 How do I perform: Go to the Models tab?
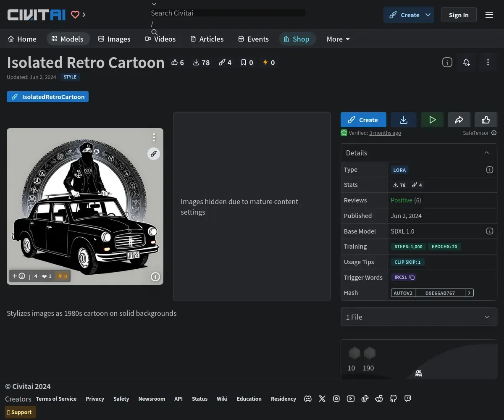[x=68, y=39]
